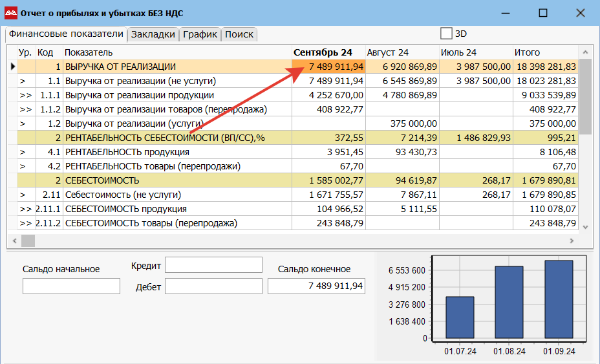Enable the 3D checkbox
This screenshot has width=600, height=364.
point(446,34)
